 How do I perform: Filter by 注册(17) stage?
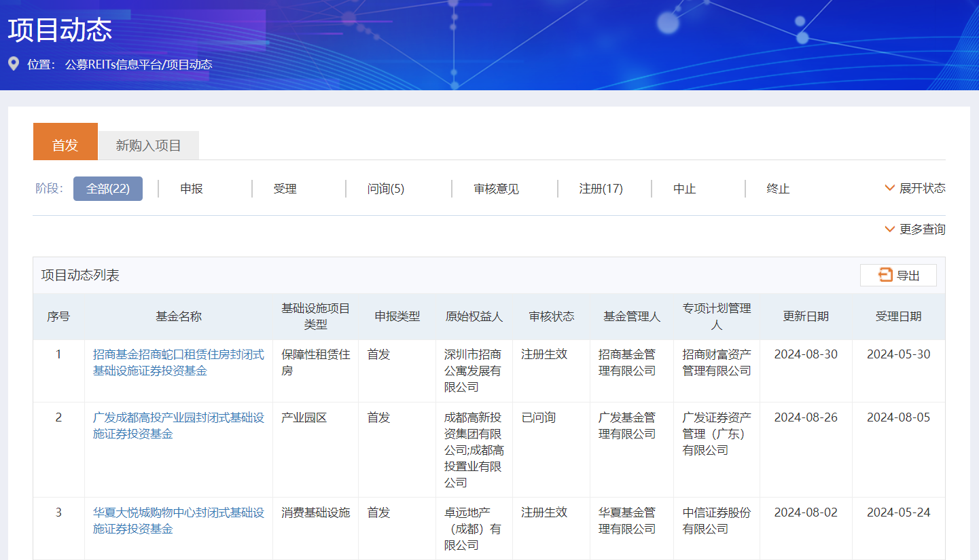click(601, 189)
